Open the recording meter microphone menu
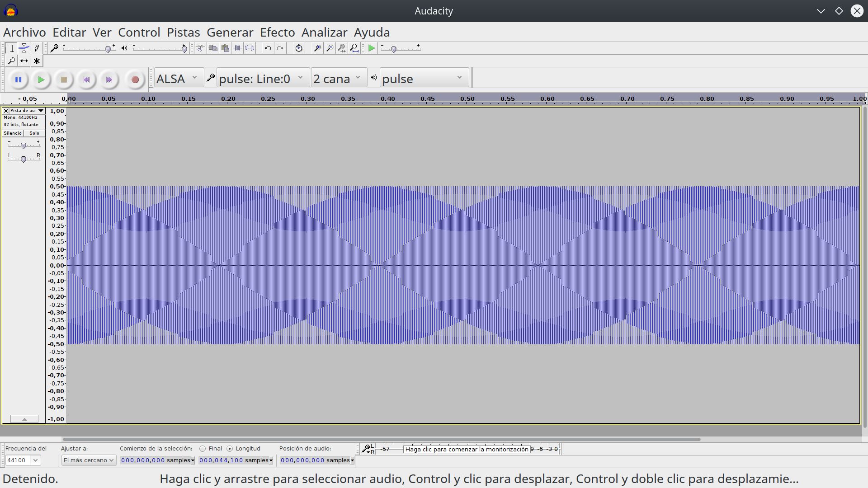 (367, 449)
